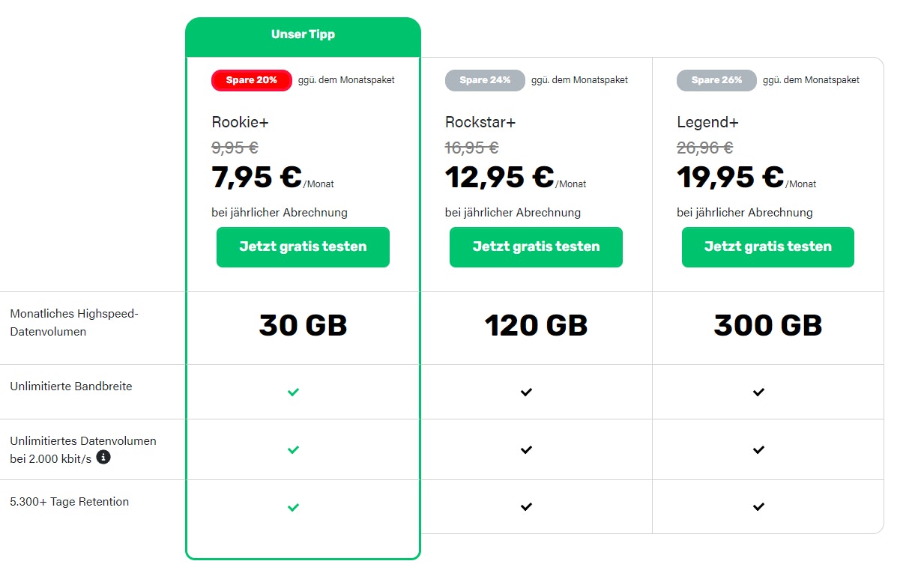Click the Legend+ checkmark for Unlimitiertes Datenvolumen
The height and width of the screenshot is (582, 924).
[758, 449]
